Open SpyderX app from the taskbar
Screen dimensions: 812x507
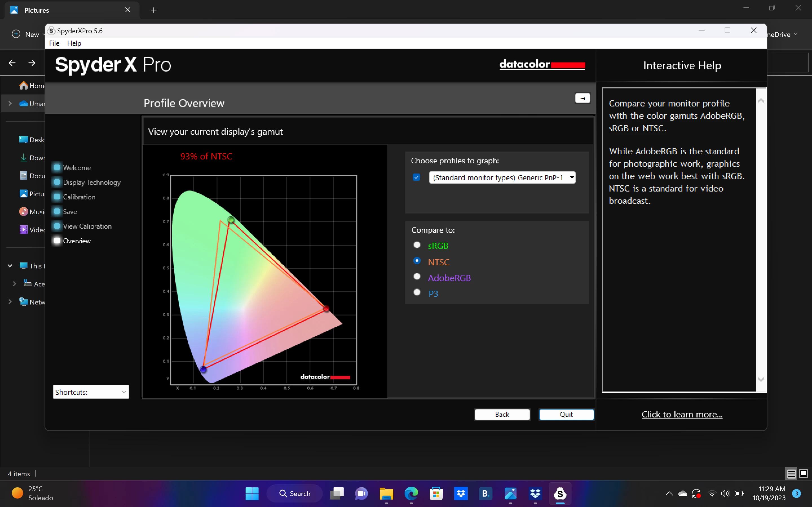(x=560, y=493)
